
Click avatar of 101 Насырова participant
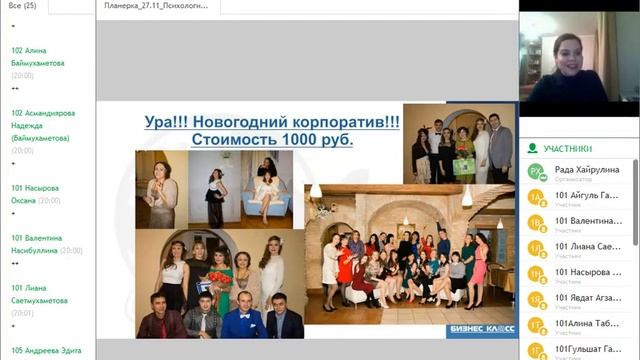coord(536,274)
